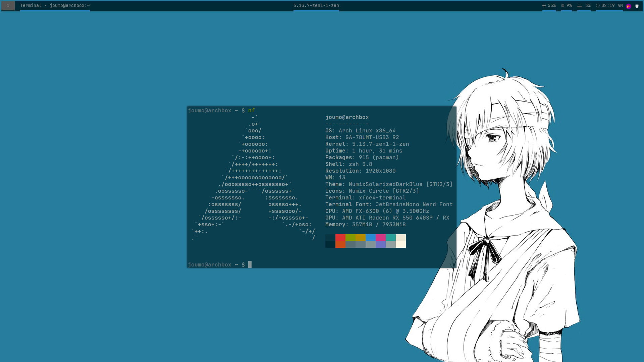Click the 5.13.7-zen1-1-zen kernel label in the bar
This screenshot has width=644, height=362.
(x=316, y=6)
